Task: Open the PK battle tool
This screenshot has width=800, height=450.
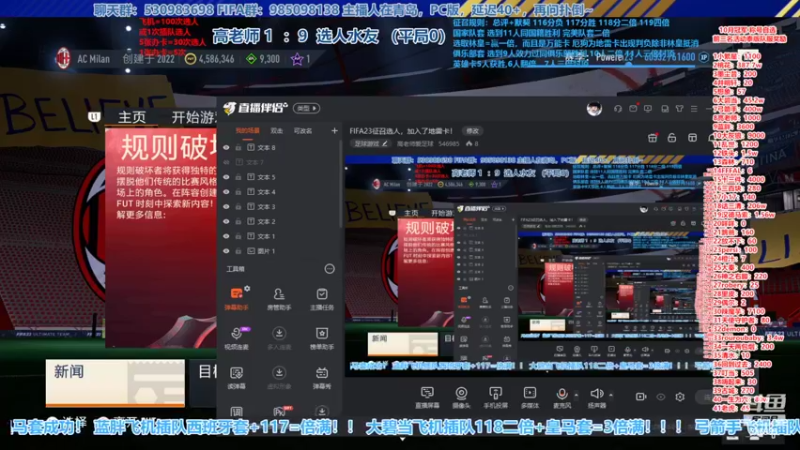Action: pyautogui.click(x=279, y=411)
